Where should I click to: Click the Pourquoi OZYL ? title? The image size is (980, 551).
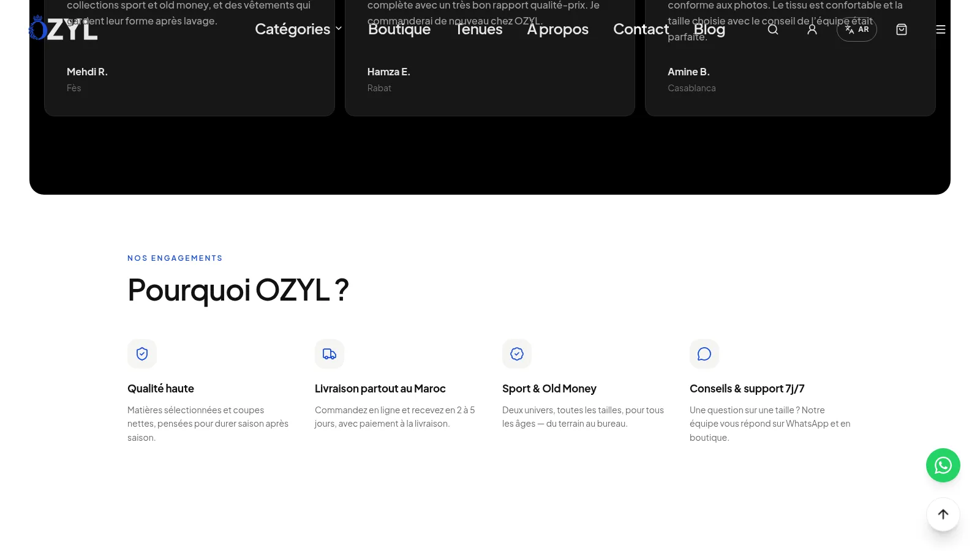[x=238, y=290]
